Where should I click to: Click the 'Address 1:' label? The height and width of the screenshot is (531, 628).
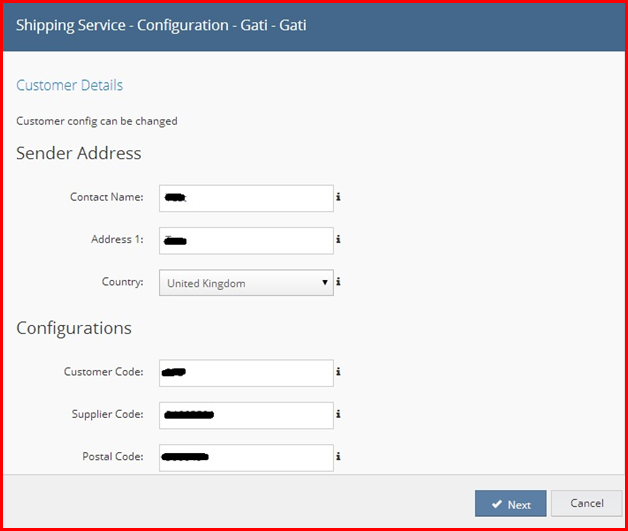(x=117, y=239)
